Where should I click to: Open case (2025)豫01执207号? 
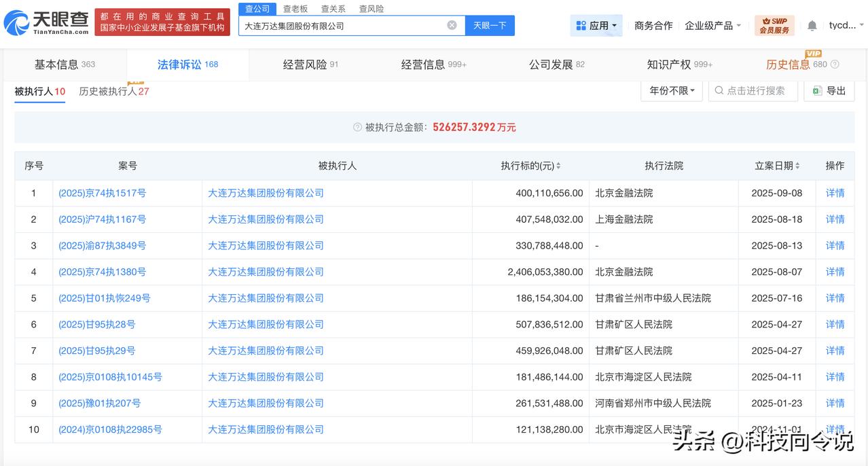(x=99, y=403)
